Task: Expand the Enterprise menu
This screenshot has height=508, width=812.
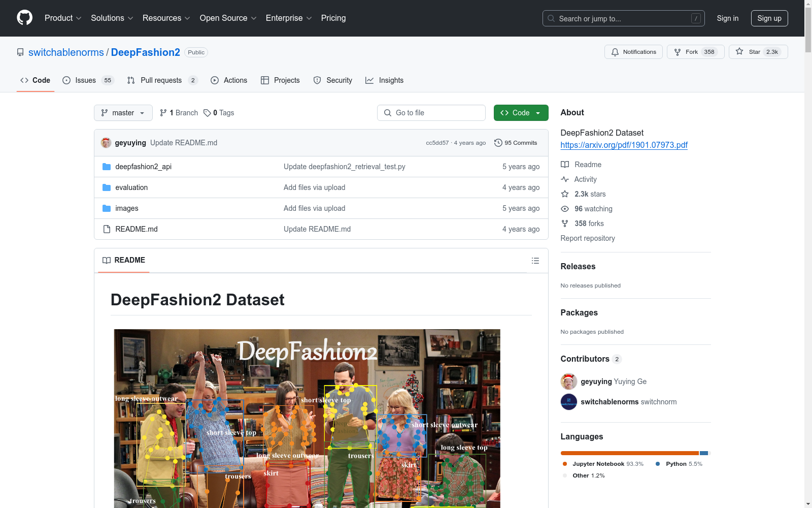Action: click(x=289, y=18)
